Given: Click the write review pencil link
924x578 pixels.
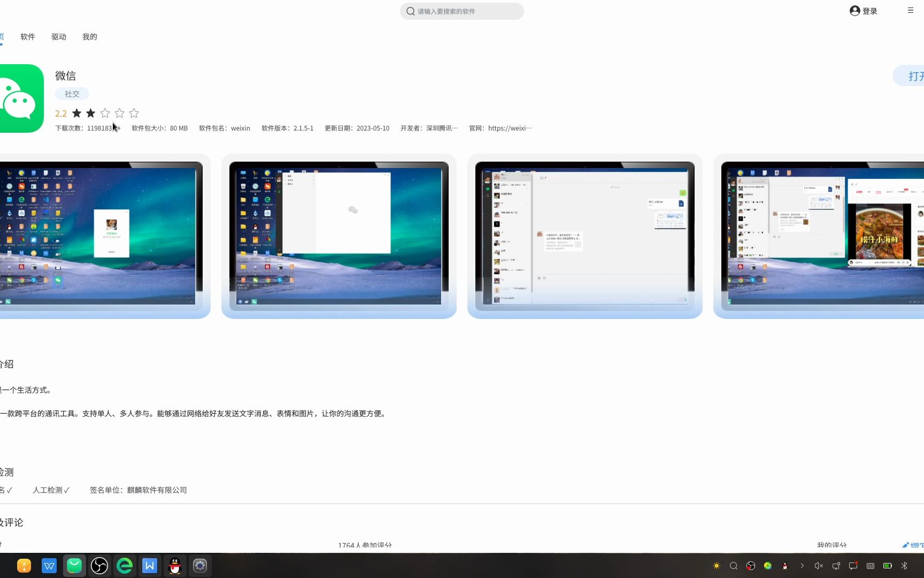Looking at the screenshot, I should coord(913,545).
